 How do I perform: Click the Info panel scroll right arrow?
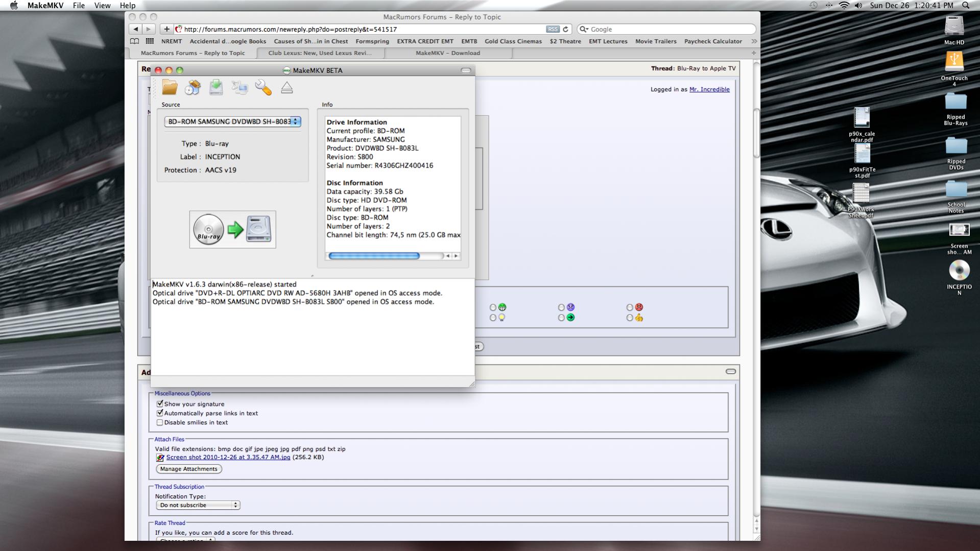(x=456, y=256)
